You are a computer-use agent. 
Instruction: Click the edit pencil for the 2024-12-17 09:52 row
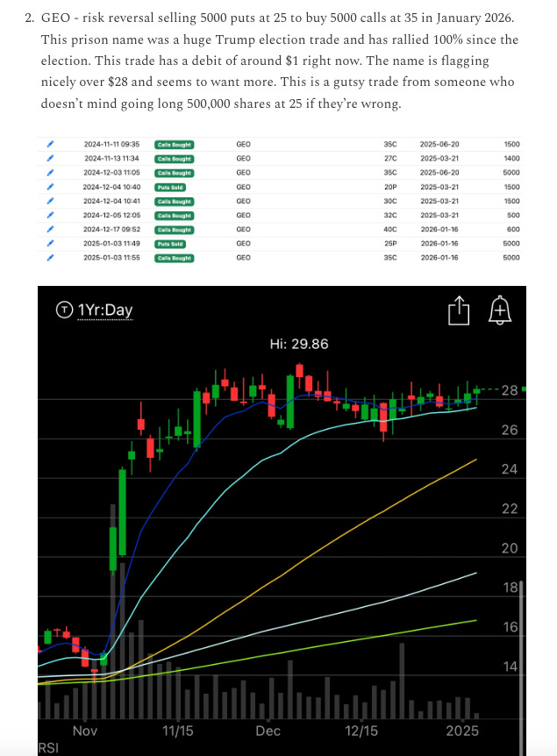tap(51, 229)
